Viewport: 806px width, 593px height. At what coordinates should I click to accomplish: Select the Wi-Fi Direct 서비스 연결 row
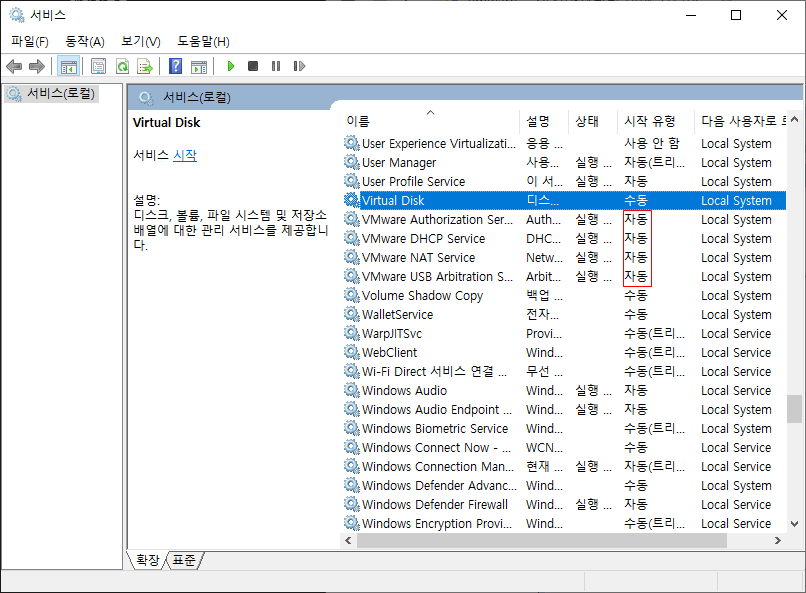pyautogui.click(x=564, y=372)
